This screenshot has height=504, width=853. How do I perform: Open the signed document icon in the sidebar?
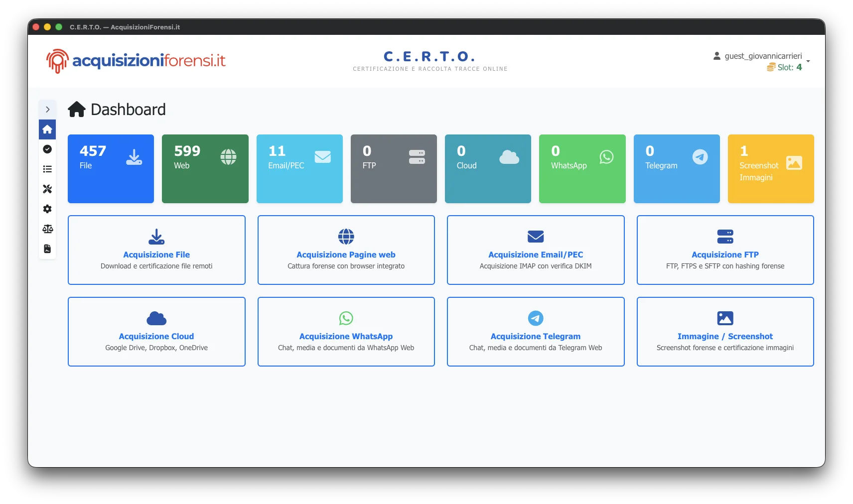47,249
